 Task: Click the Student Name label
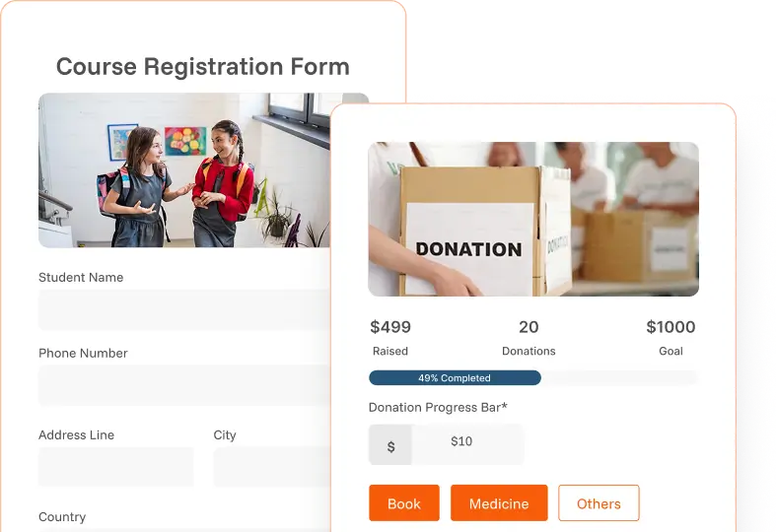tap(81, 278)
